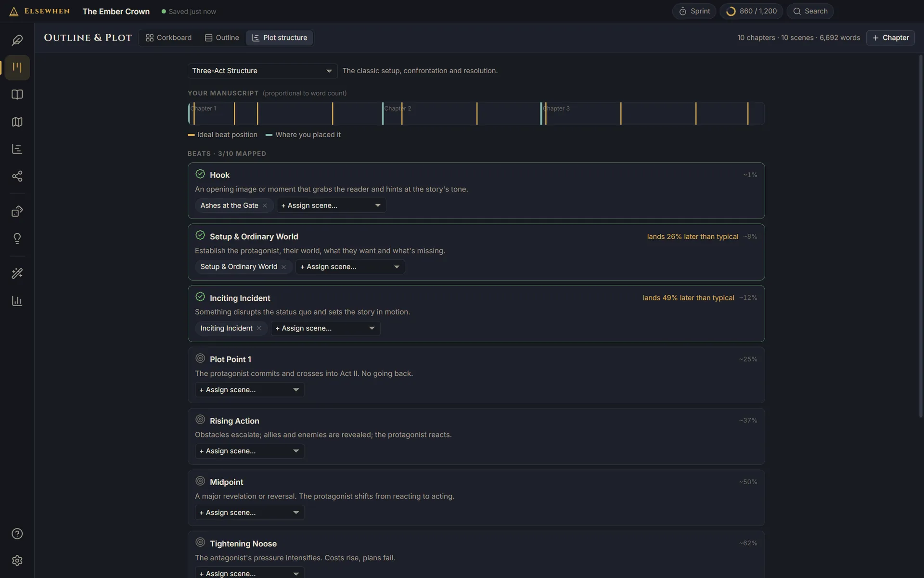Switch to the Outline view tab

(222, 38)
